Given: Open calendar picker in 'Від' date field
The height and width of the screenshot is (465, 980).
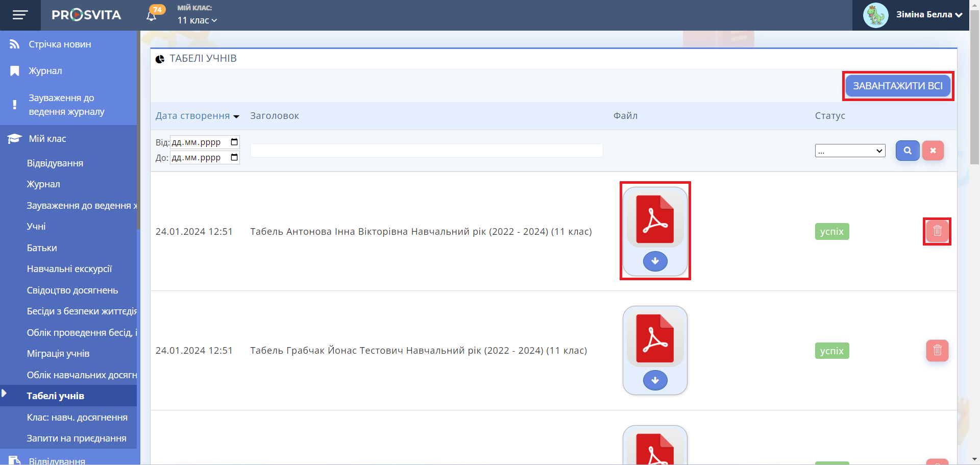Looking at the screenshot, I should pyautogui.click(x=234, y=142).
